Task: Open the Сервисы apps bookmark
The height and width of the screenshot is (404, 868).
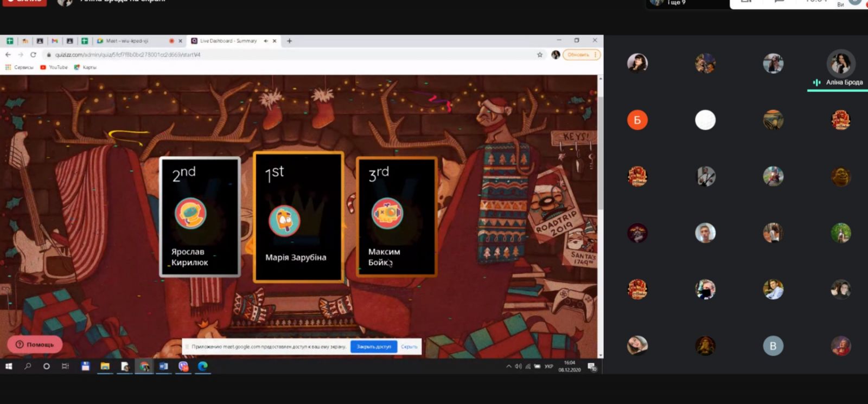Action: coord(20,67)
